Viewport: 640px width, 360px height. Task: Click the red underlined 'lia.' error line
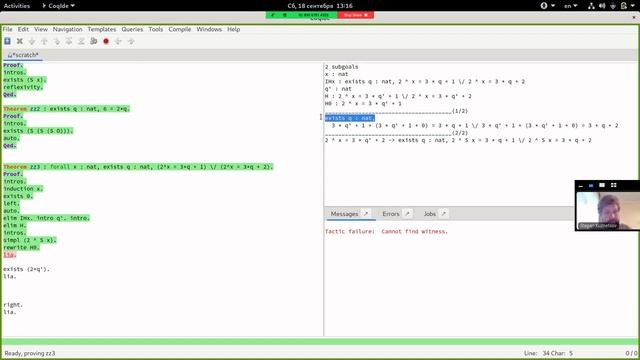(x=10, y=255)
